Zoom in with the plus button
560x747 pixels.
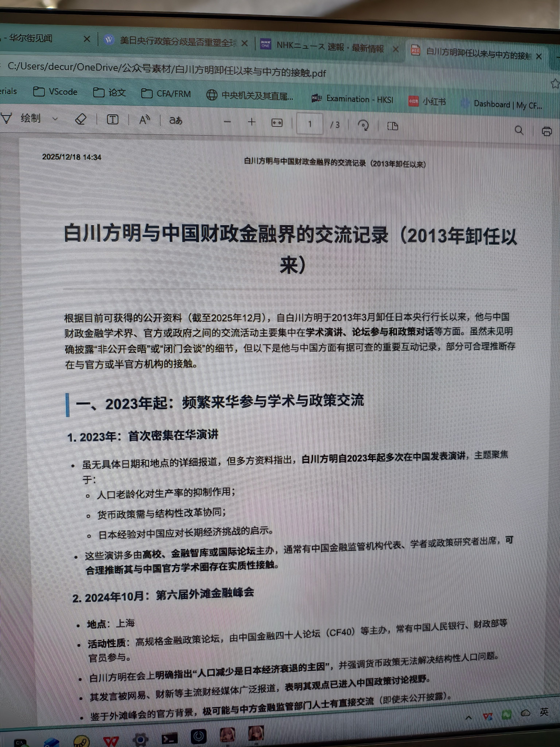[252, 122]
